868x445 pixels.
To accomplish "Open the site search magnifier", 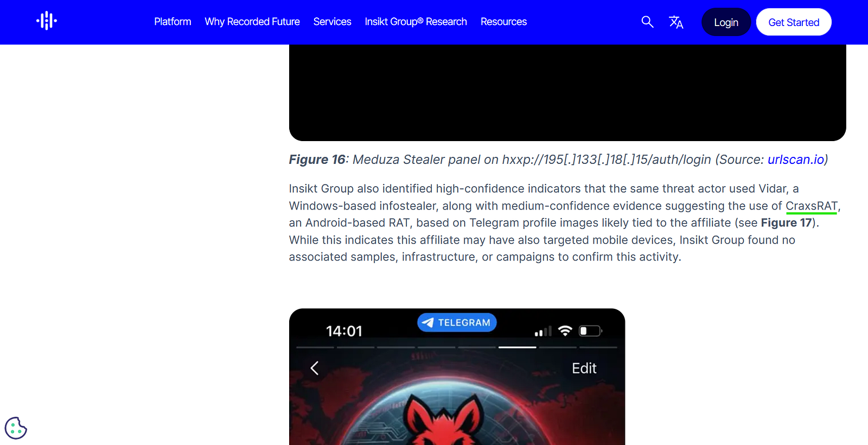I will click(647, 22).
